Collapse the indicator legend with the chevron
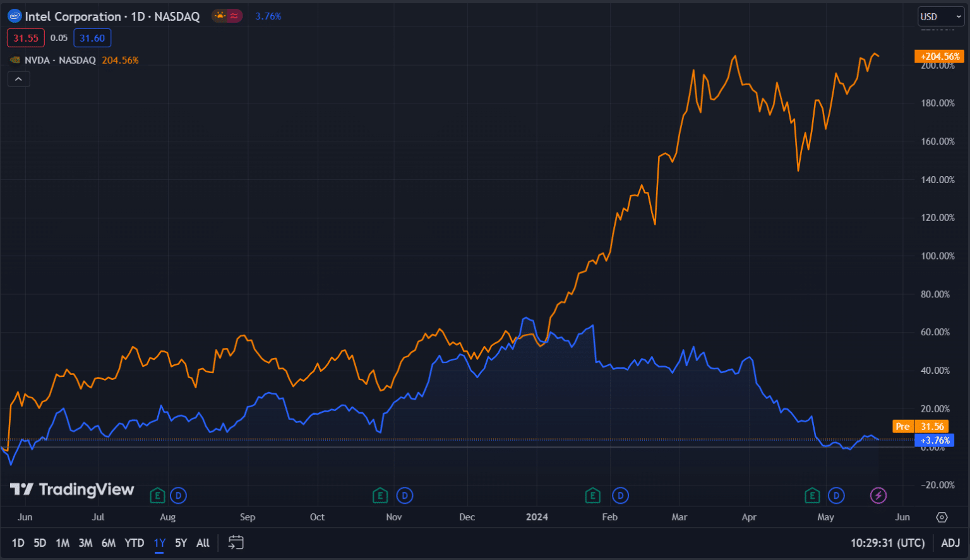 pos(18,79)
